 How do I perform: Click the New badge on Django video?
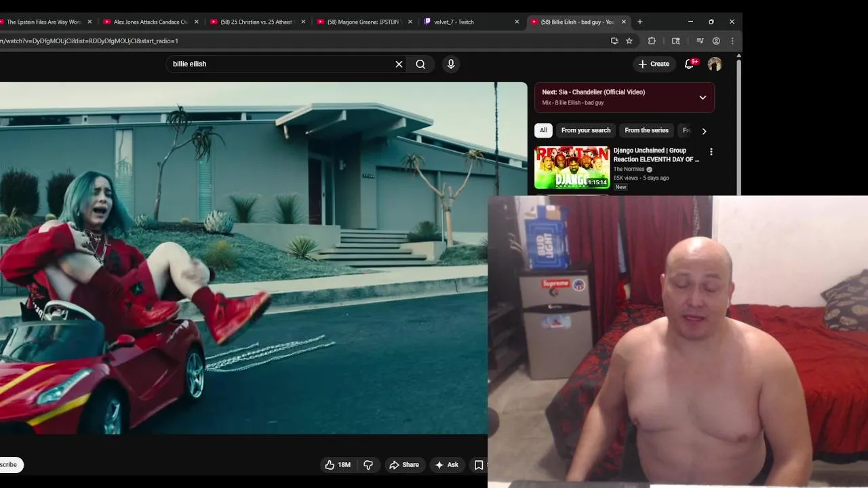coord(620,187)
